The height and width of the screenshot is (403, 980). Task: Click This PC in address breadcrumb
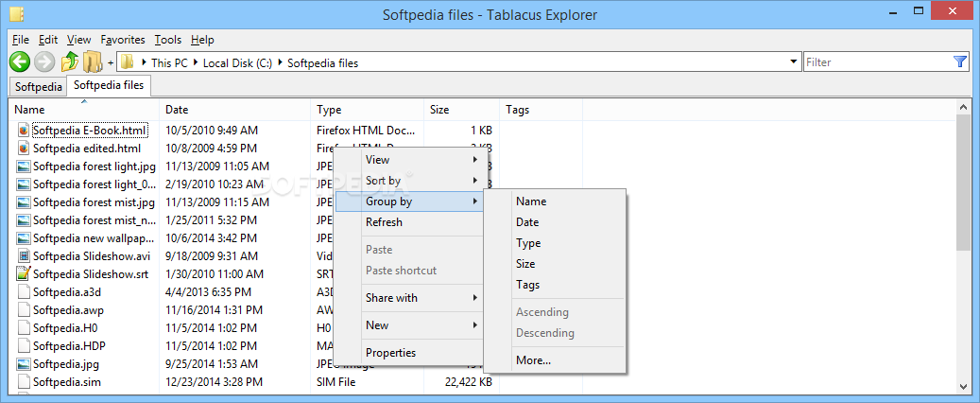coord(168,62)
